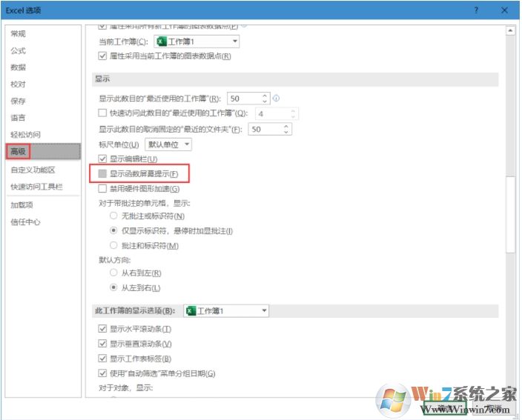Open the 自定义功能区 category

[x=33, y=170]
